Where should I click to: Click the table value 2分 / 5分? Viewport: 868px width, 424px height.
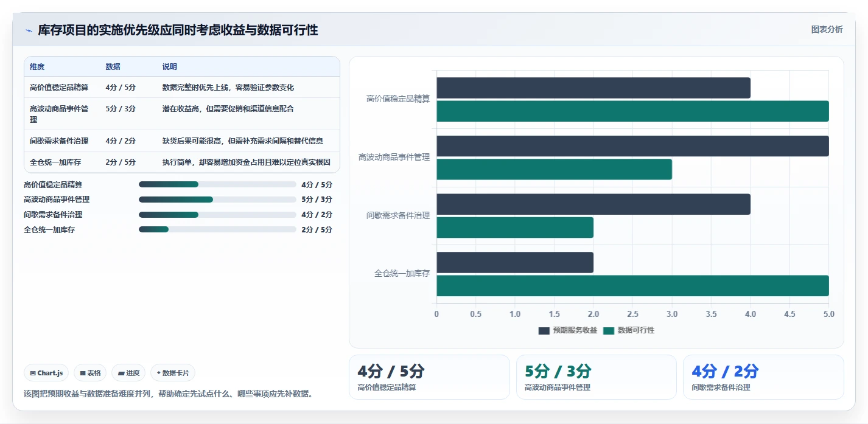point(121,162)
